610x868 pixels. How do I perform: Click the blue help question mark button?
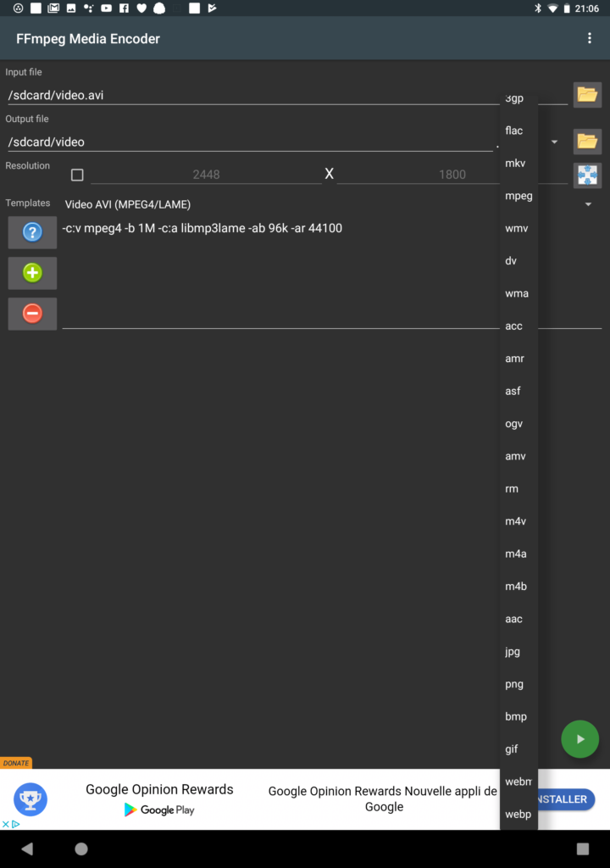(x=32, y=231)
